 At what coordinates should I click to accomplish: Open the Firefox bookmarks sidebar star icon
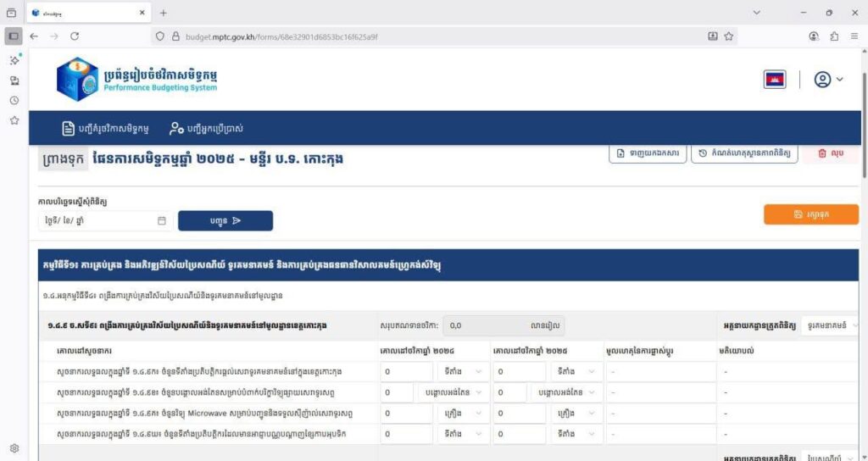point(14,120)
